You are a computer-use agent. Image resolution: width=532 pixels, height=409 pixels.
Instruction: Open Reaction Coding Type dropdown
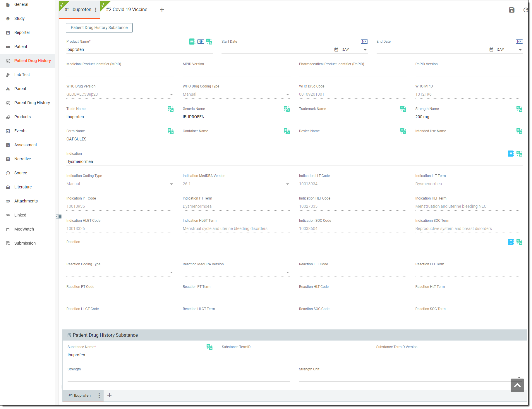point(120,272)
